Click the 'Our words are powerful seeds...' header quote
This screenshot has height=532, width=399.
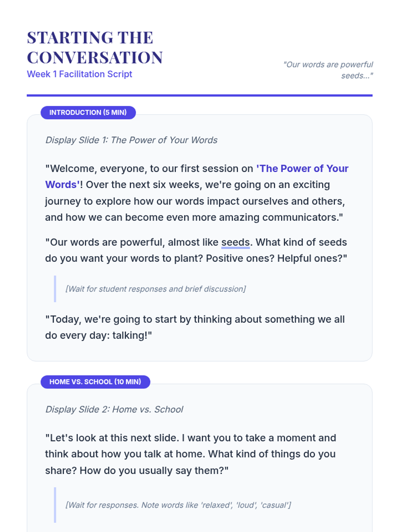(x=328, y=70)
